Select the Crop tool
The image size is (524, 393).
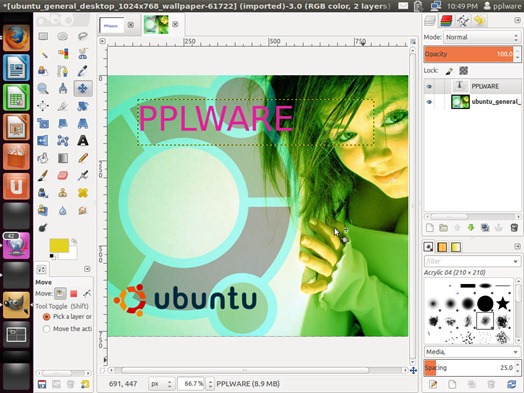[63, 106]
